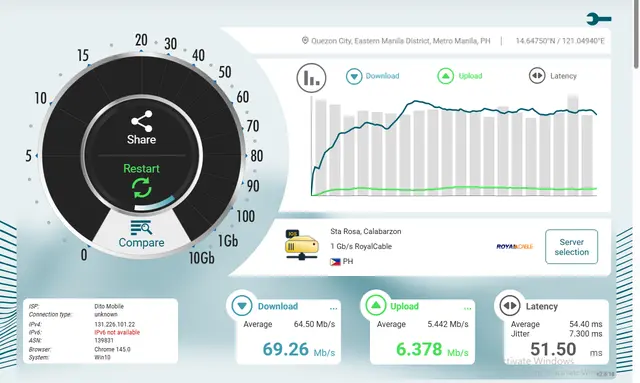This screenshot has width=640, height=383.
Task: Click the 10Gb mark on the gauge
Action: pos(202,258)
